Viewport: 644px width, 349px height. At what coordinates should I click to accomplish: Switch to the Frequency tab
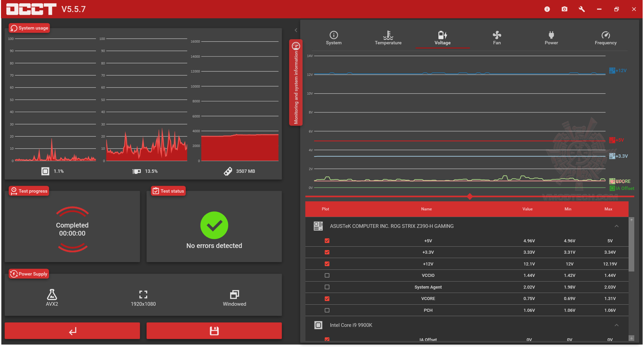pos(605,38)
